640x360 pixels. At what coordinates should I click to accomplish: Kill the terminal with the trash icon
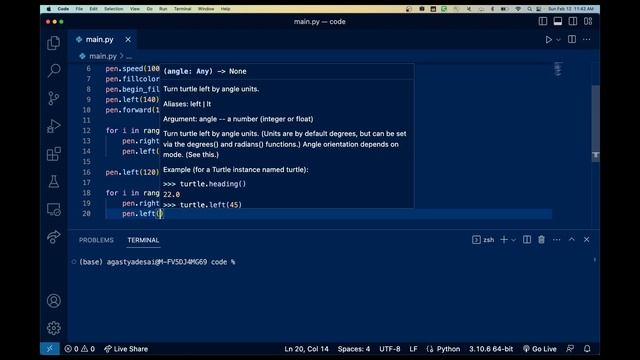point(541,240)
